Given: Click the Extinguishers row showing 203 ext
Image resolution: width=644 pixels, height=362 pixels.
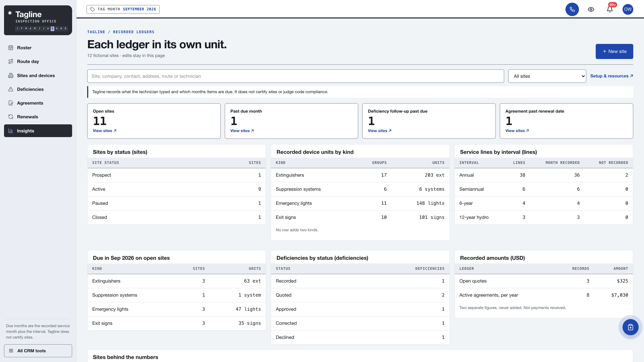Looking at the screenshot, I should (360, 175).
